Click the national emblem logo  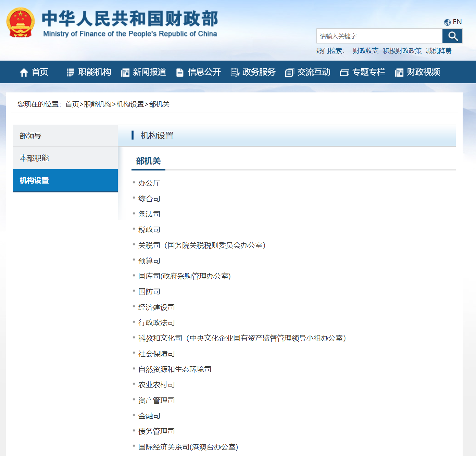[21, 23]
